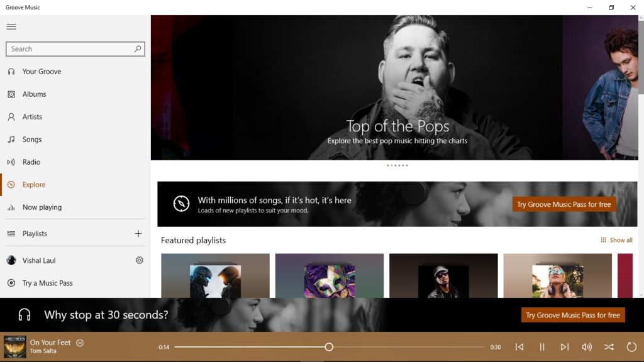This screenshot has width=644, height=362.
Task: Skip to the next track
Action: [564, 347]
